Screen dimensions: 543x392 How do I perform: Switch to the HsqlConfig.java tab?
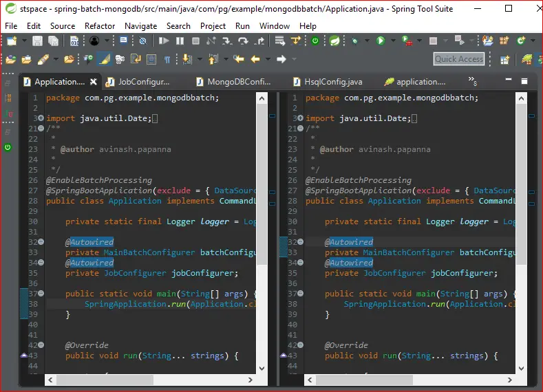pos(333,82)
